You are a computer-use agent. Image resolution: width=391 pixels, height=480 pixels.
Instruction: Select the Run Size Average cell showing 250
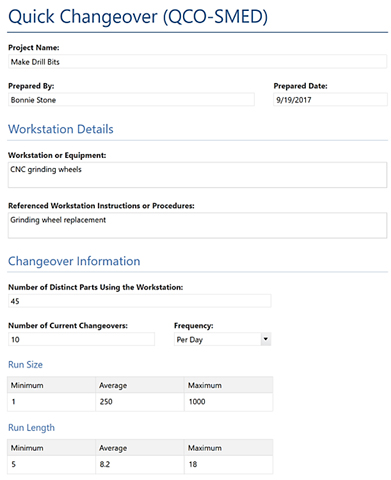(140, 402)
